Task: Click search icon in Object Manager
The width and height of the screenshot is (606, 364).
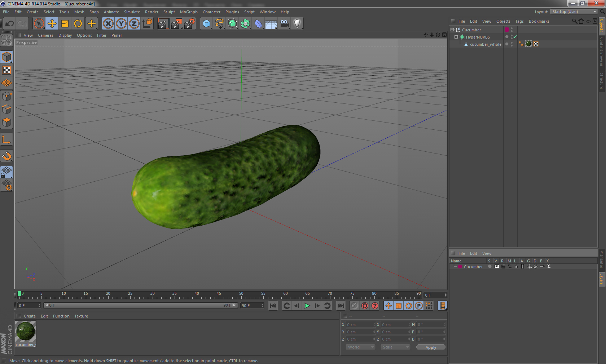Action: click(574, 21)
